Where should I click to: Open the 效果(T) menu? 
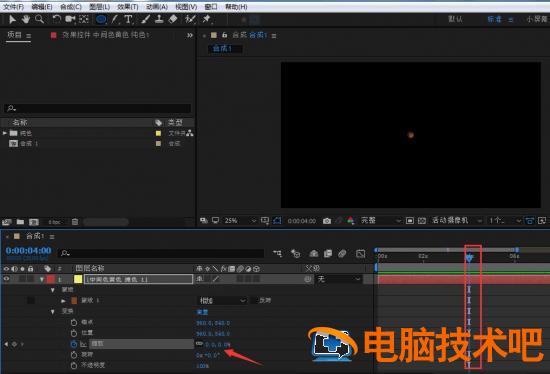point(128,7)
